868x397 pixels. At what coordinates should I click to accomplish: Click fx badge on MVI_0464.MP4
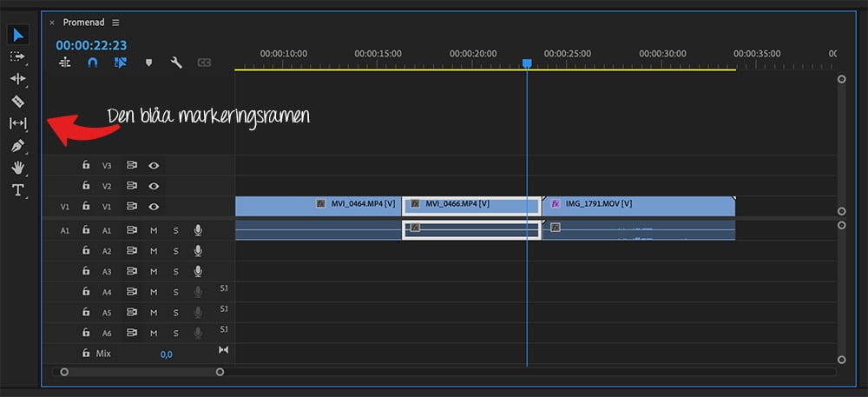[320, 204]
